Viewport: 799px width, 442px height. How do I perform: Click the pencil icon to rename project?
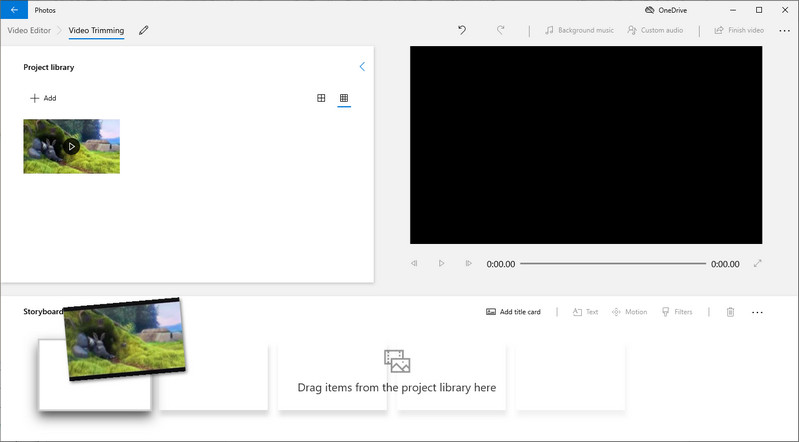coord(144,31)
